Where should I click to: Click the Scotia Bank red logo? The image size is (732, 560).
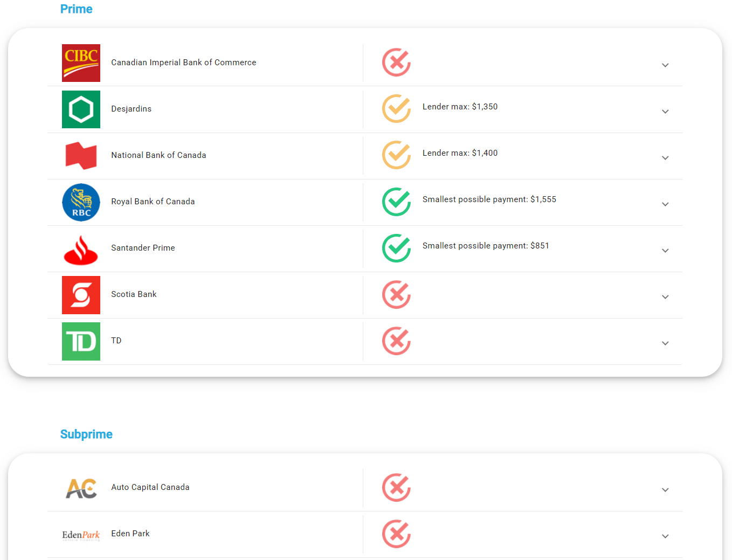(x=81, y=295)
